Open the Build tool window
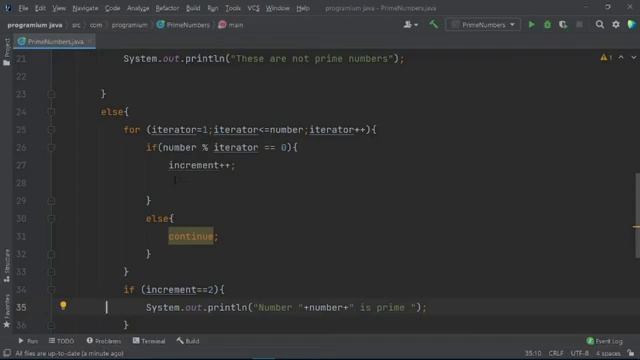The width and height of the screenshot is (640, 360). point(188,341)
